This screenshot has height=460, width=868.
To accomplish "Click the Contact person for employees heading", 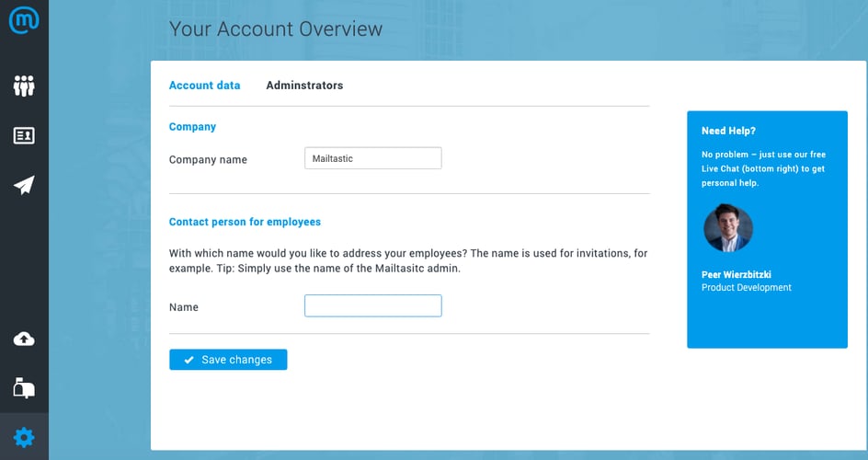I will click(245, 222).
